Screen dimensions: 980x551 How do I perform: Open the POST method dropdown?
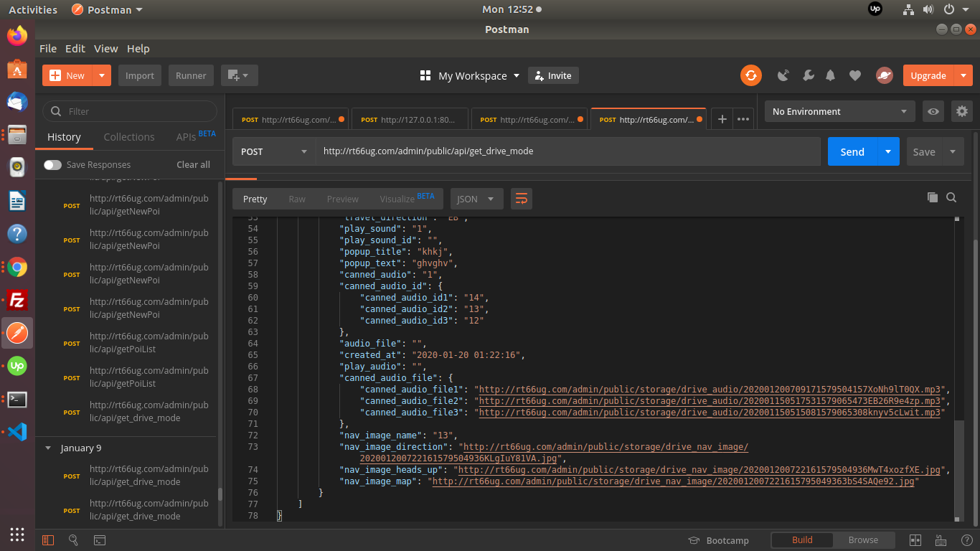(274, 151)
